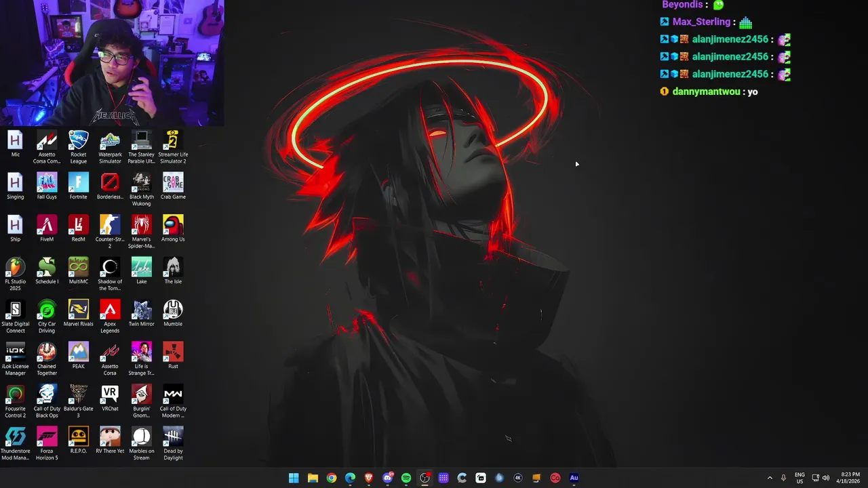Launch Schedule I desktop icon
Viewport: 868px width, 488px height.
pyautogui.click(x=47, y=271)
